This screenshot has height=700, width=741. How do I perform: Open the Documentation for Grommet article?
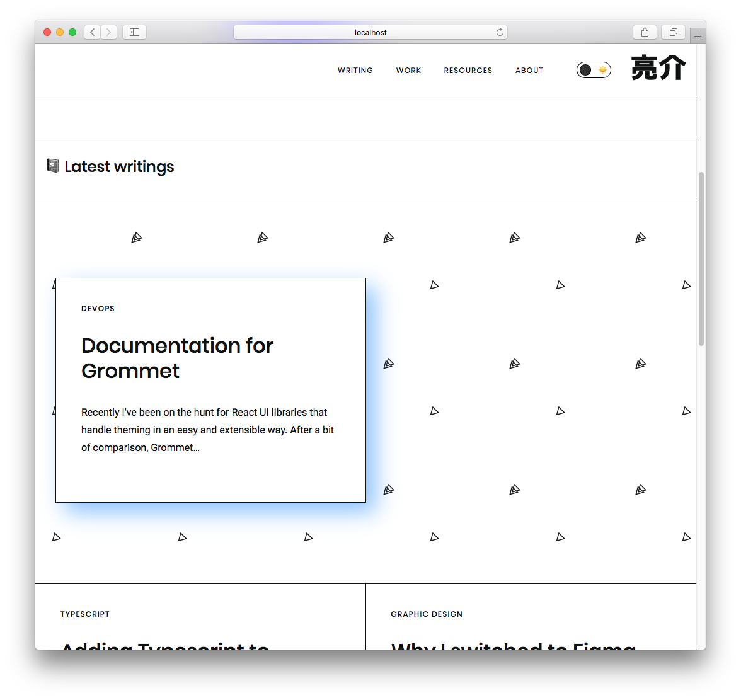(x=177, y=358)
